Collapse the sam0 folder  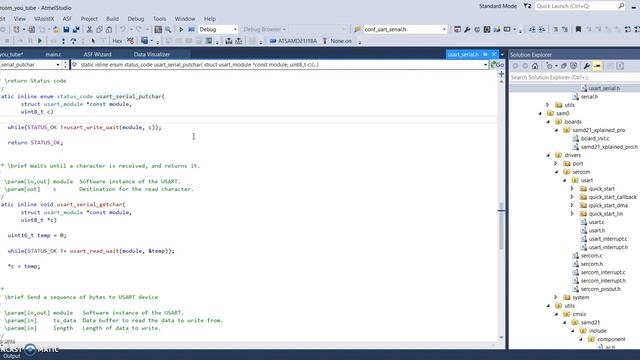click(540, 113)
